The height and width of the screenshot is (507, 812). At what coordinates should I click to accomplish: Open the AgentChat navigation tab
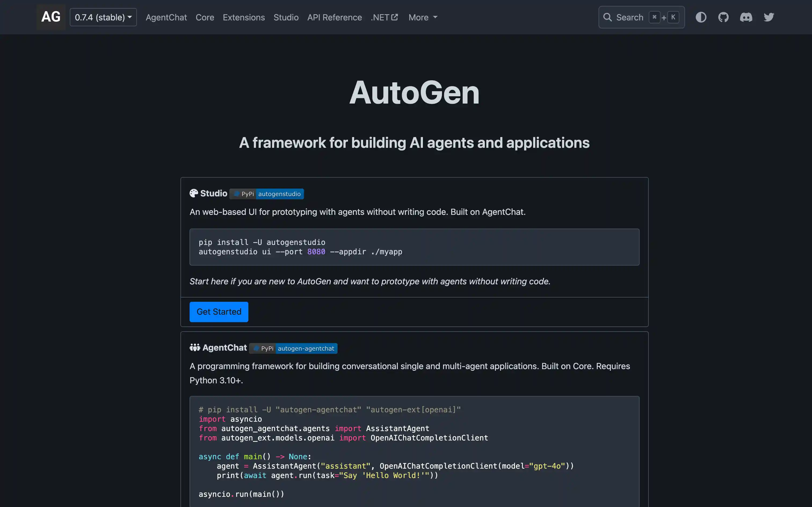tap(166, 17)
